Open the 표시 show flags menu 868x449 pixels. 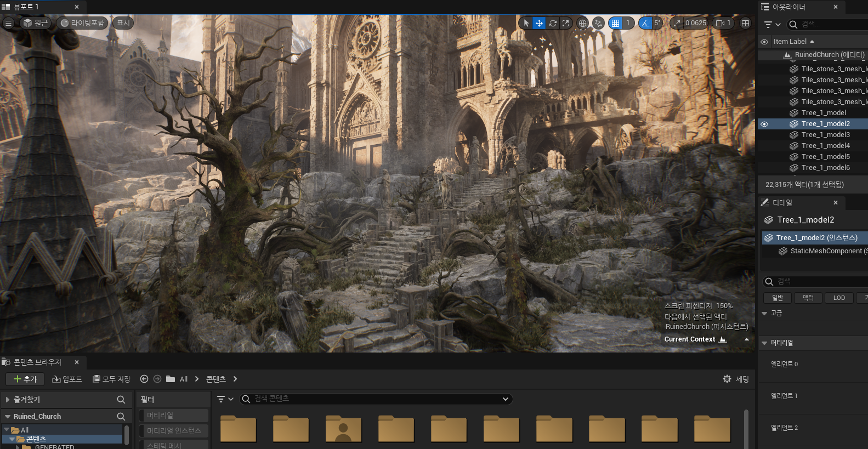123,23
